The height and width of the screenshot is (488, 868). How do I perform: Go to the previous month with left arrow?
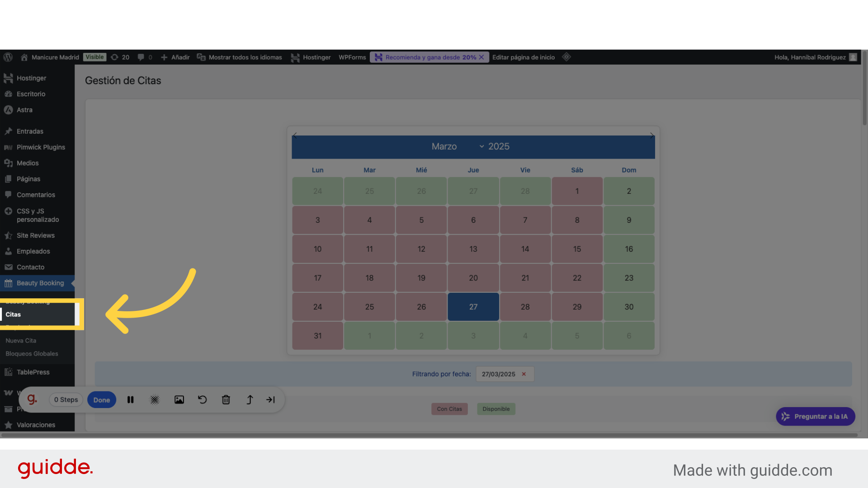click(x=295, y=136)
